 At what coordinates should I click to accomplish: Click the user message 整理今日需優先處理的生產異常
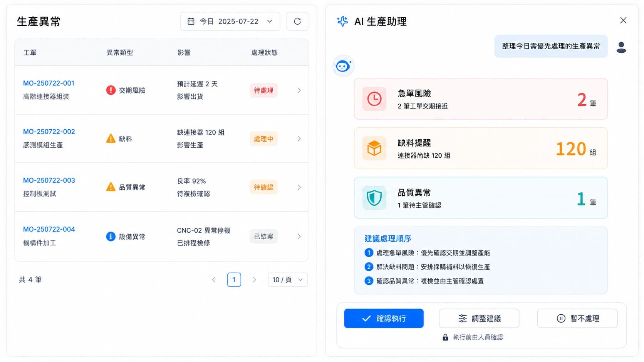(551, 46)
